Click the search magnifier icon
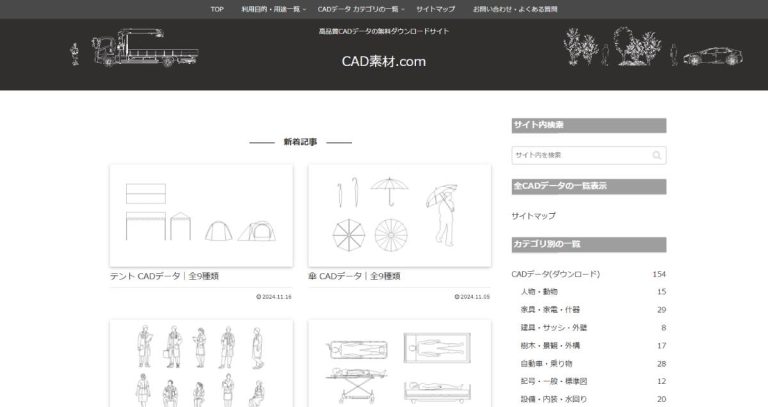 click(x=656, y=155)
